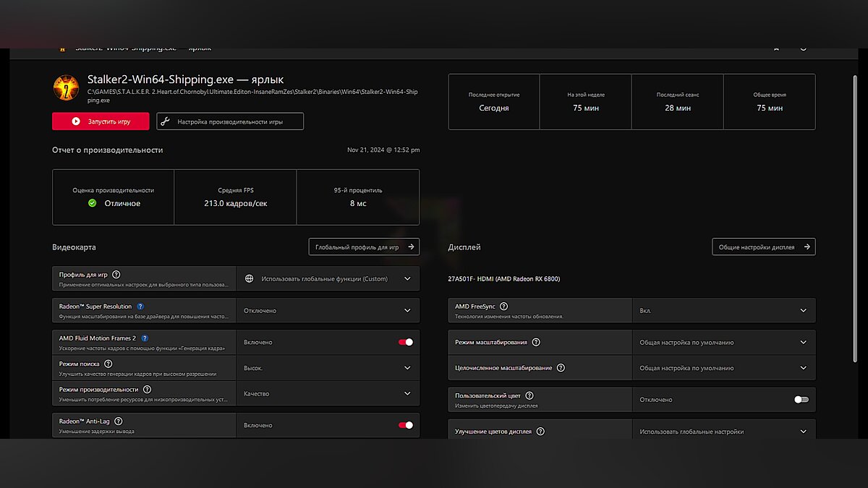Open the AMD FreeSync help icon
This screenshot has height=488, width=868.
coord(503,307)
